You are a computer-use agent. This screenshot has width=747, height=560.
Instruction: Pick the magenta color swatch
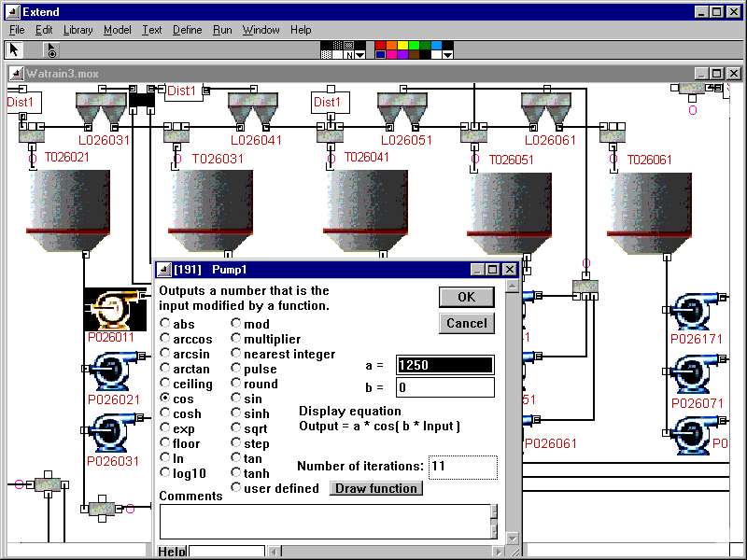(x=391, y=55)
